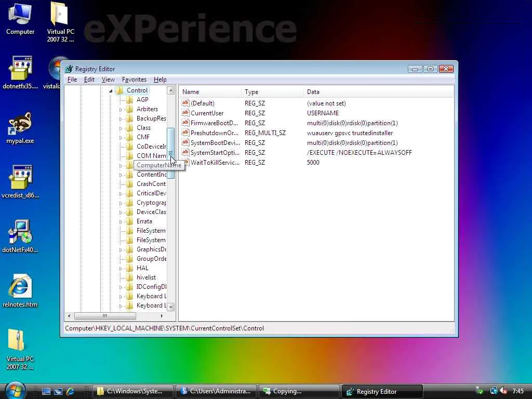
Task: Click the tree horizontal scrollbar thumb
Action: (x=105, y=316)
